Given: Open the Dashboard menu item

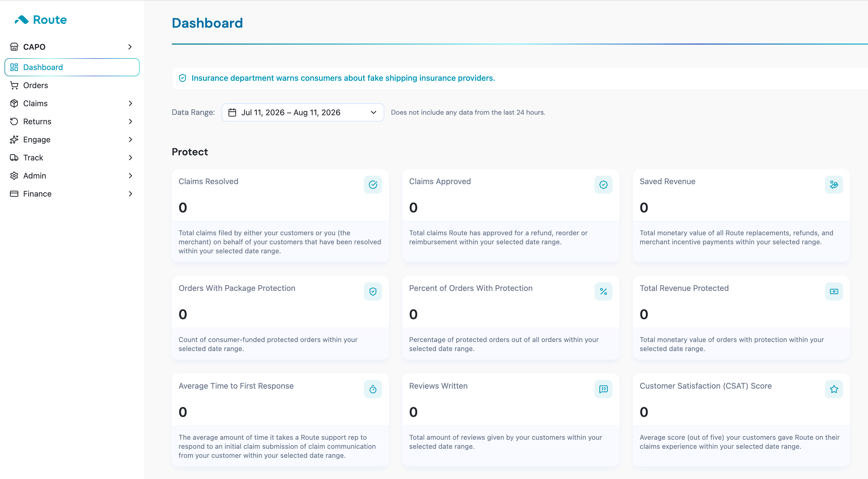Looking at the screenshot, I should [x=72, y=68].
